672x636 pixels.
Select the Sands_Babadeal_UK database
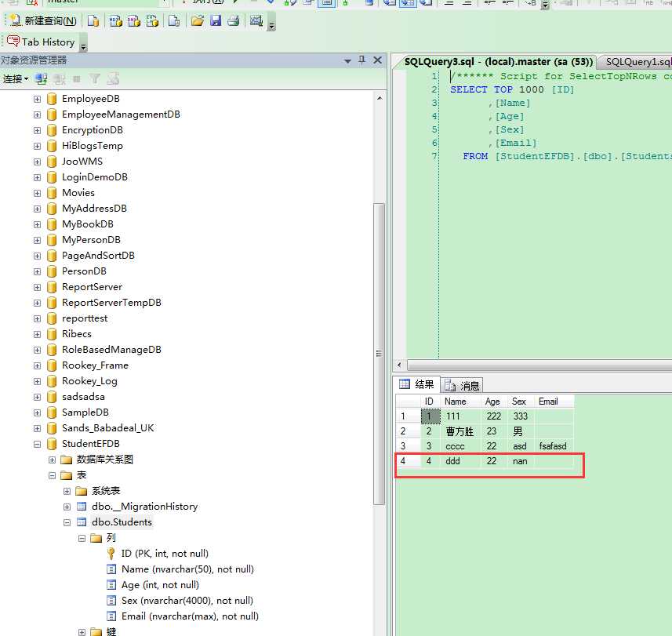pyautogui.click(x=107, y=428)
